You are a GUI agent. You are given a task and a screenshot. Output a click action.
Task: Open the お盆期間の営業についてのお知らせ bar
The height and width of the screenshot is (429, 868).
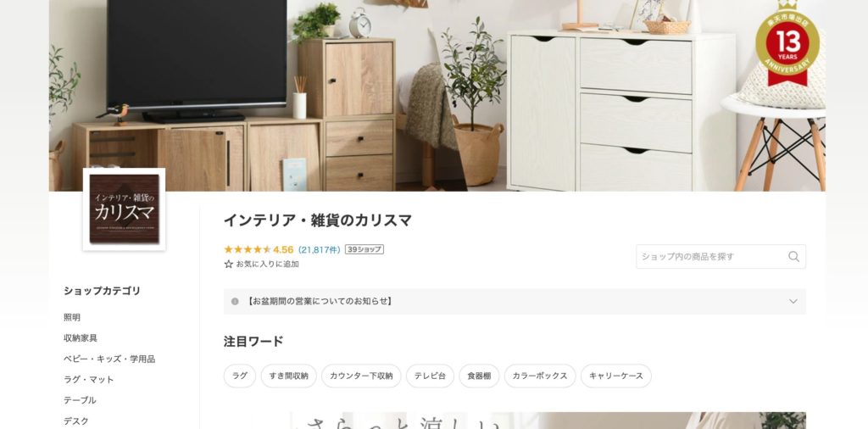pos(515,302)
